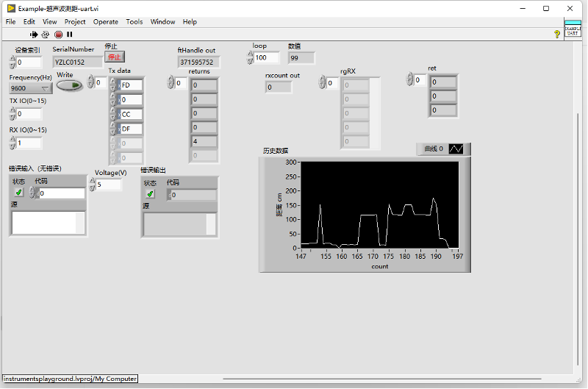The width and height of the screenshot is (588, 389).
Task: Click the TX IO value input field
Action: click(x=29, y=114)
